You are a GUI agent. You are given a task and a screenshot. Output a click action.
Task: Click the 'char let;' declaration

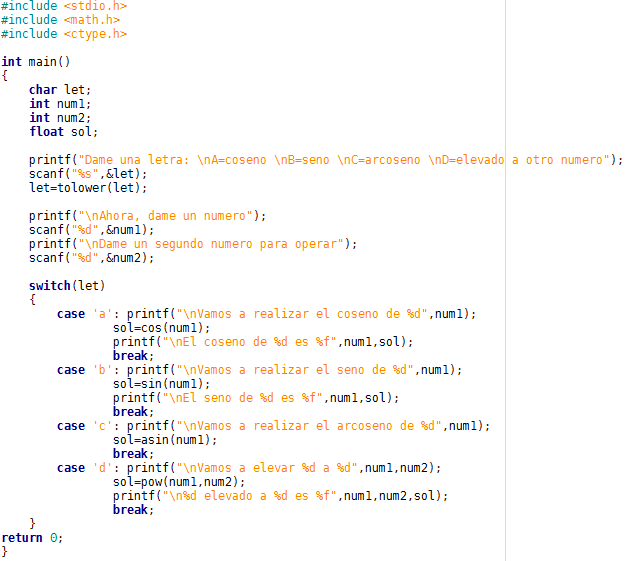coord(60,89)
